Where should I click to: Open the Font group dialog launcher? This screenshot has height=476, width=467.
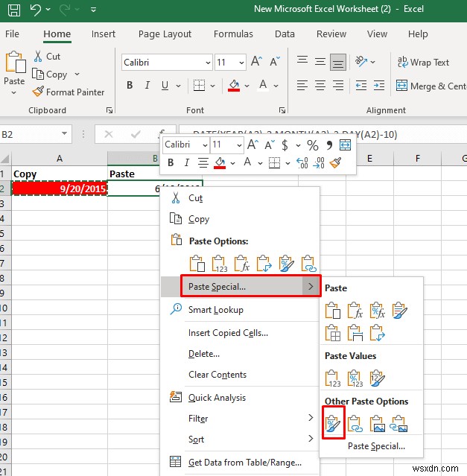click(x=282, y=110)
